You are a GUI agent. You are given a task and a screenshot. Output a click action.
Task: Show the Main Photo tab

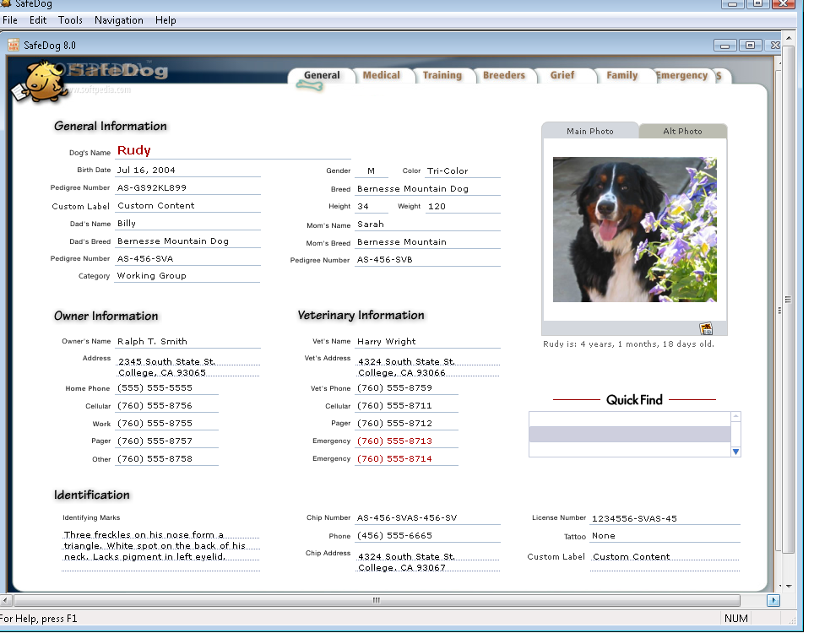(589, 132)
